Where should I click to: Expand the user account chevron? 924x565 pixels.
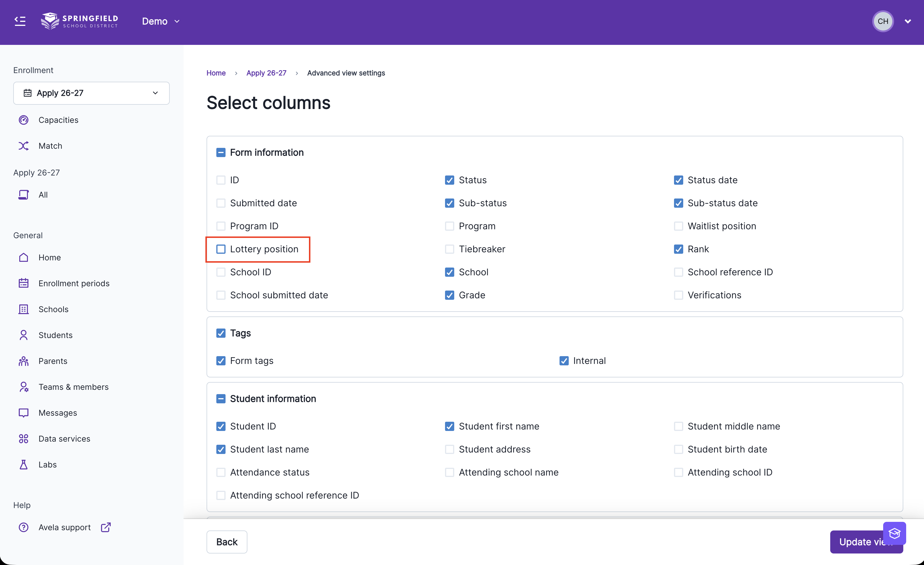[908, 21]
